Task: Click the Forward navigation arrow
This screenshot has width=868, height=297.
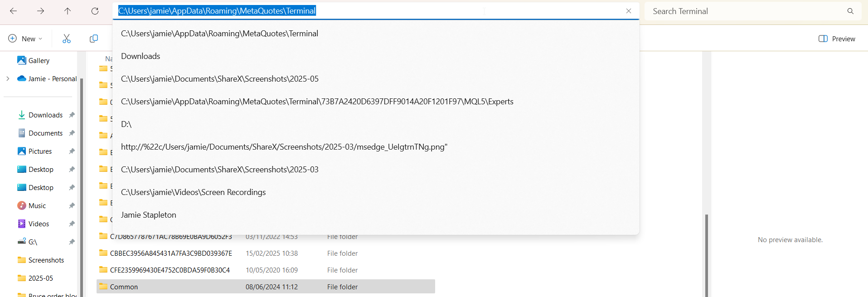Action: point(40,11)
